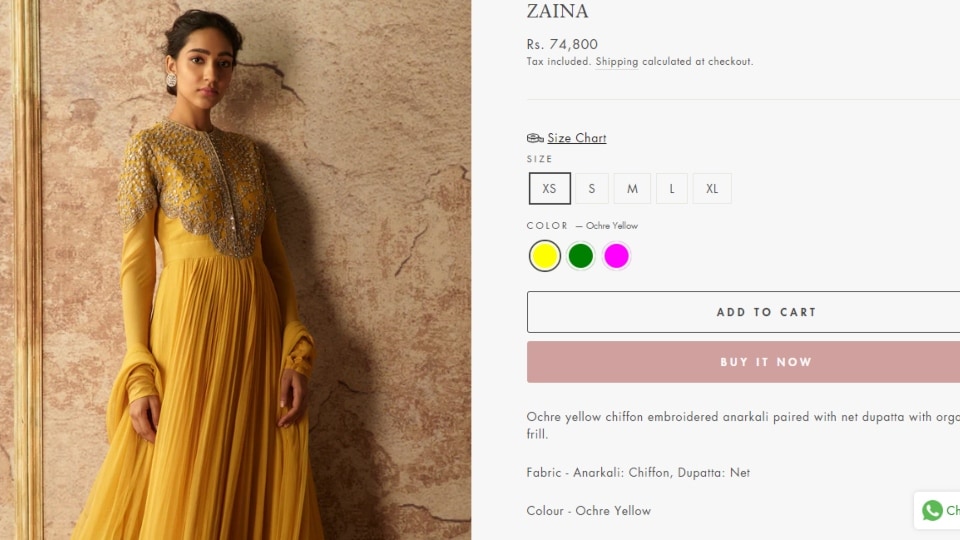The image size is (960, 540).
Task: Click the Colour - Ochre Yellow line
Action: point(588,511)
